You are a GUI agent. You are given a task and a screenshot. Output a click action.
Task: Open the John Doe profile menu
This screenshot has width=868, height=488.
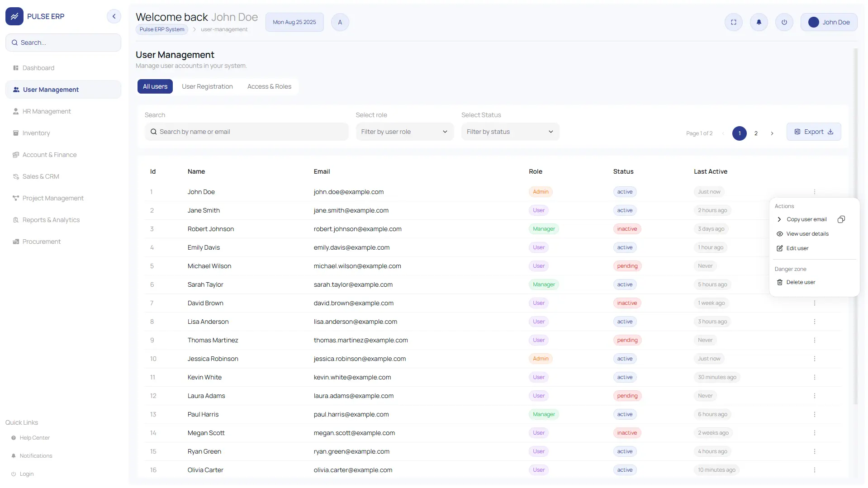point(829,22)
